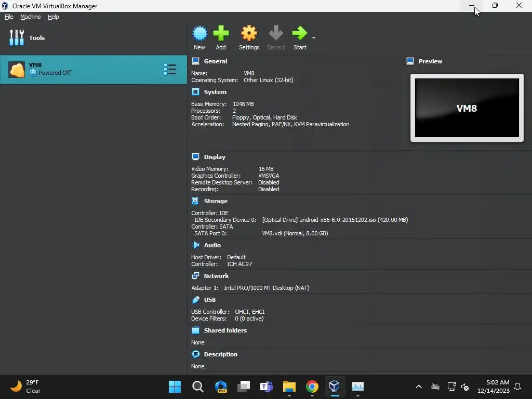This screenshot has height=399, width=532.
Task: Select the VM8 Powered Off machine entry
Action: click(94, 70)
